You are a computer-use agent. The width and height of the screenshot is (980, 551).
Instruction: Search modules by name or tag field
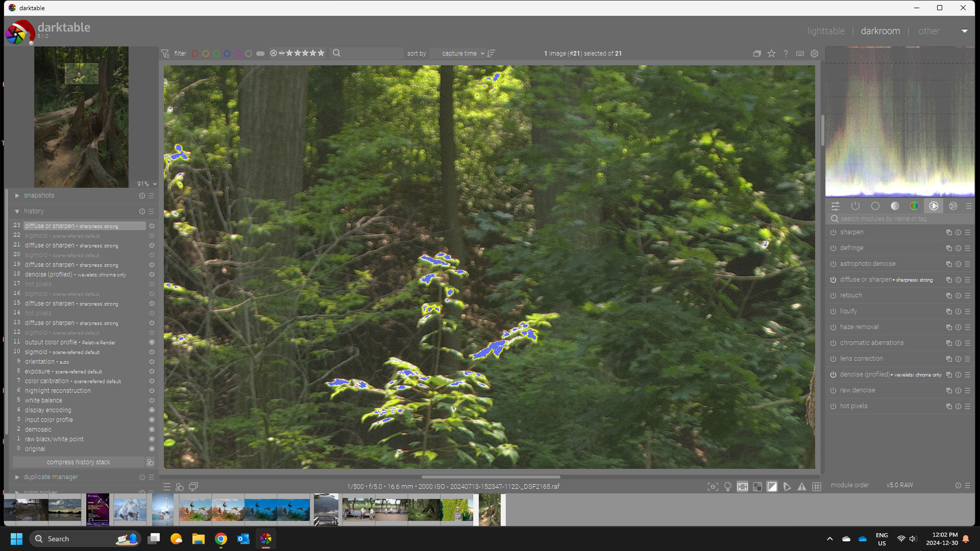tap(899, 219)
